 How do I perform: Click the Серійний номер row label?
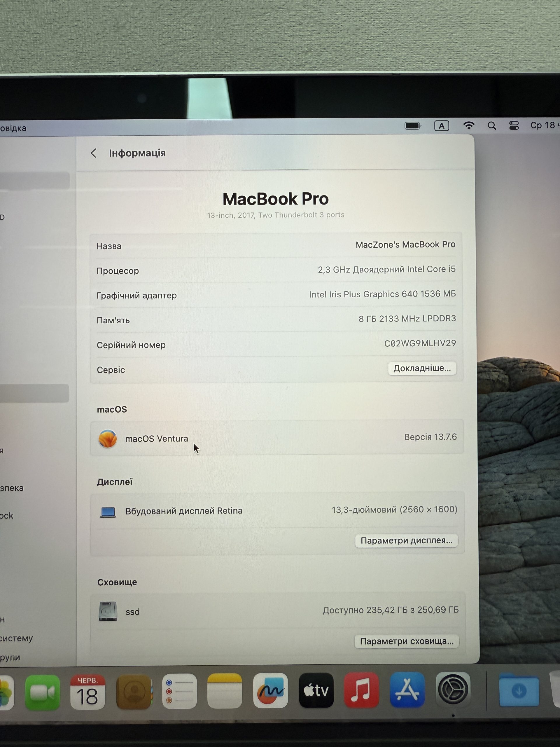coord(131,345)
